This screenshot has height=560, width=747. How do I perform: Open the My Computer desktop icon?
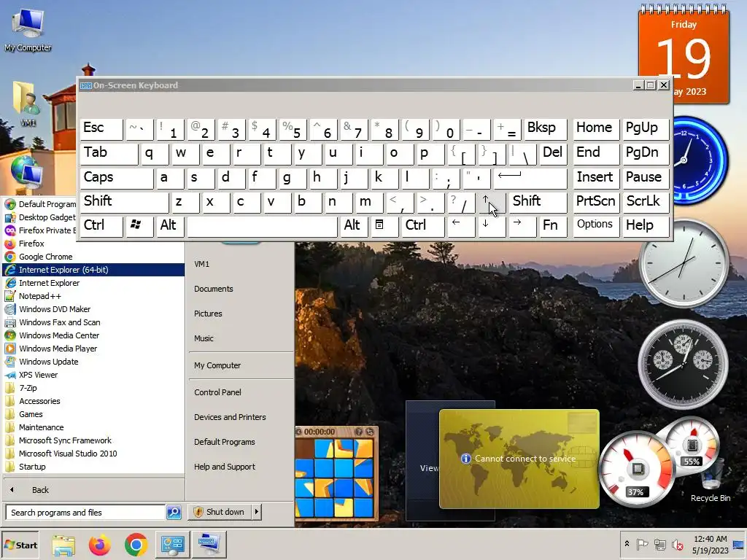tap(28, 29)
